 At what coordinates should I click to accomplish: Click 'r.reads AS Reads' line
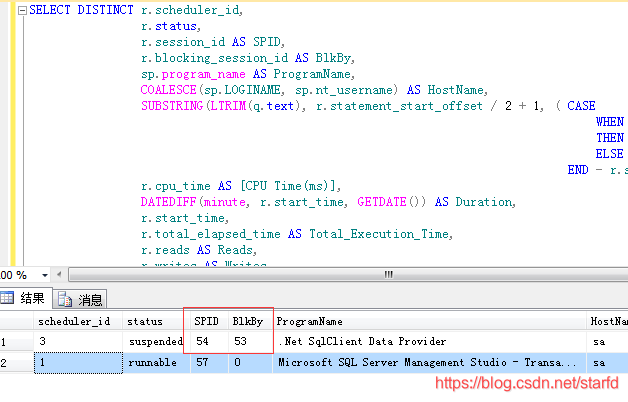[199, 250]
